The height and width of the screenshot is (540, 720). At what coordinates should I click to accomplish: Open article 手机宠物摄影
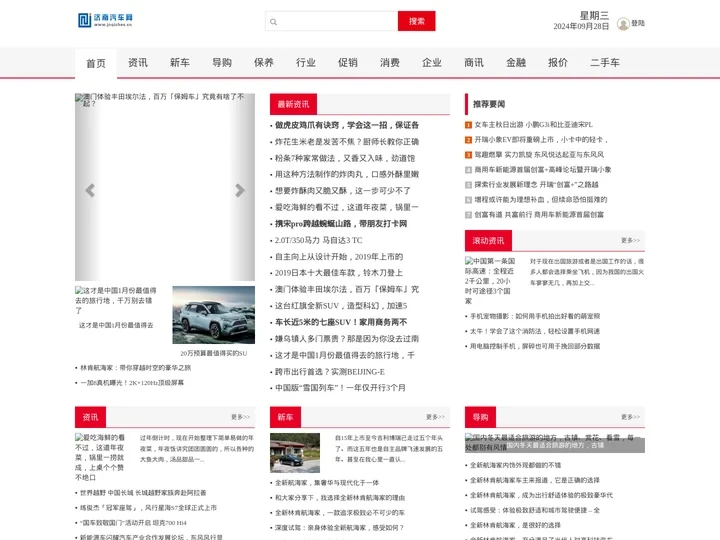[x=535, y=316]
